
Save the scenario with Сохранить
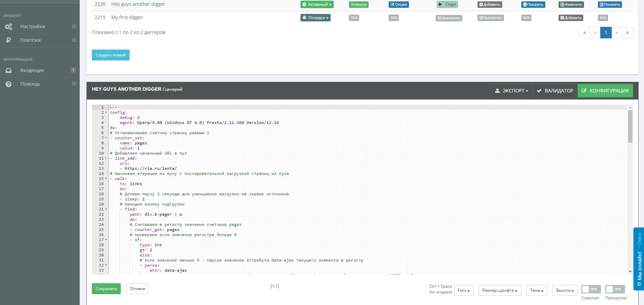(x=106, y=289)
